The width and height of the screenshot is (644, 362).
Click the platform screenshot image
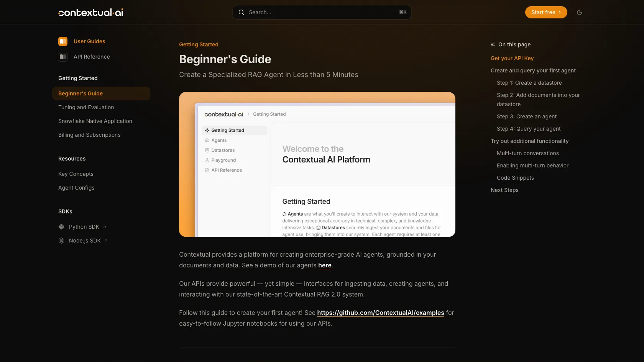click(x=317, y=164)
